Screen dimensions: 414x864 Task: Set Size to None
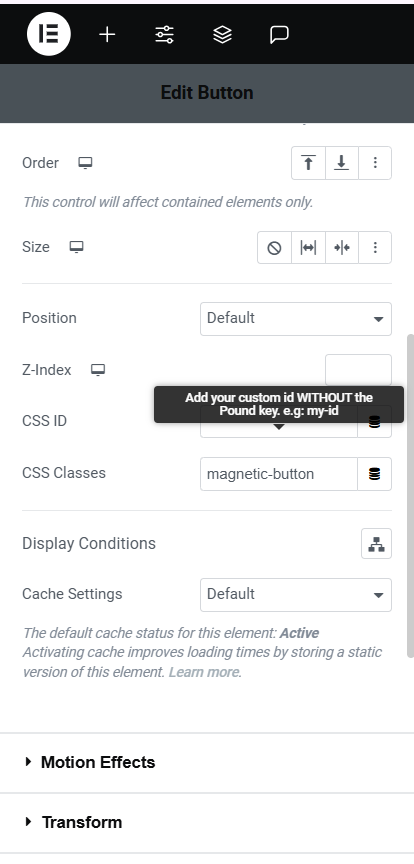(274, 248)
